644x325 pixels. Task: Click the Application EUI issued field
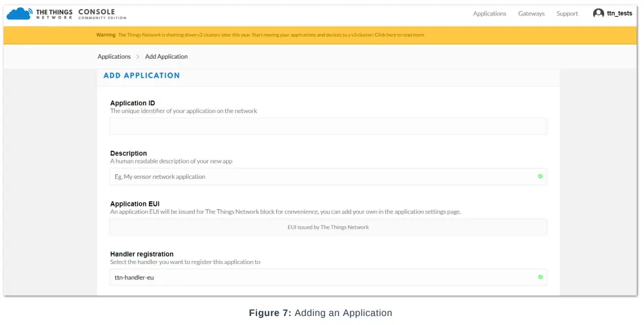click(x=328, y=227)
